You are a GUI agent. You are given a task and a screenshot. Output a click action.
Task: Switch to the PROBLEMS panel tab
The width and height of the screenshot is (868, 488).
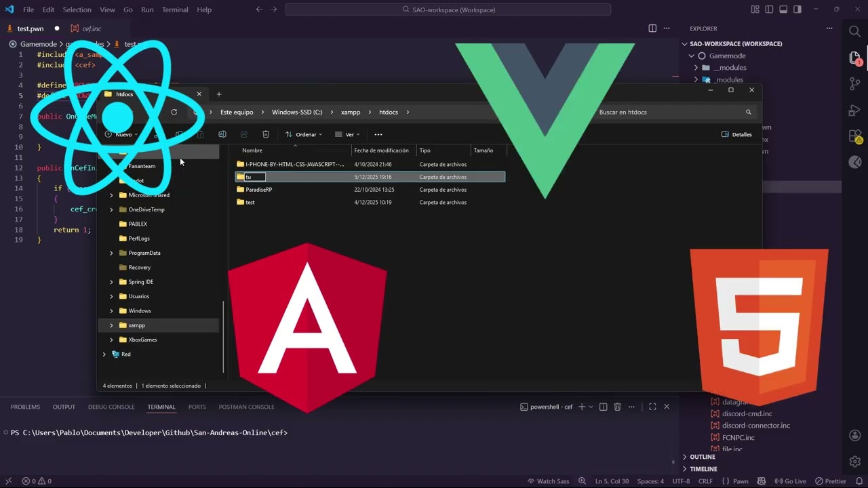point(25,407)
